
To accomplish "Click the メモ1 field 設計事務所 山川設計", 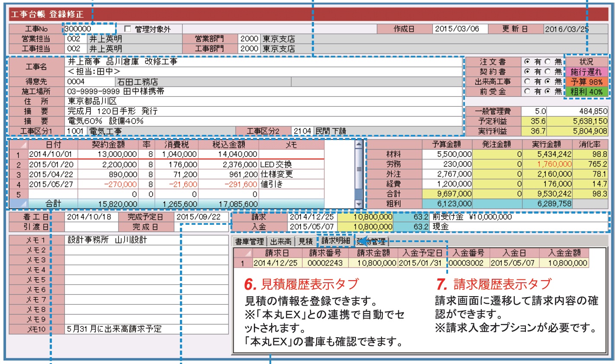I will (147, 240).
